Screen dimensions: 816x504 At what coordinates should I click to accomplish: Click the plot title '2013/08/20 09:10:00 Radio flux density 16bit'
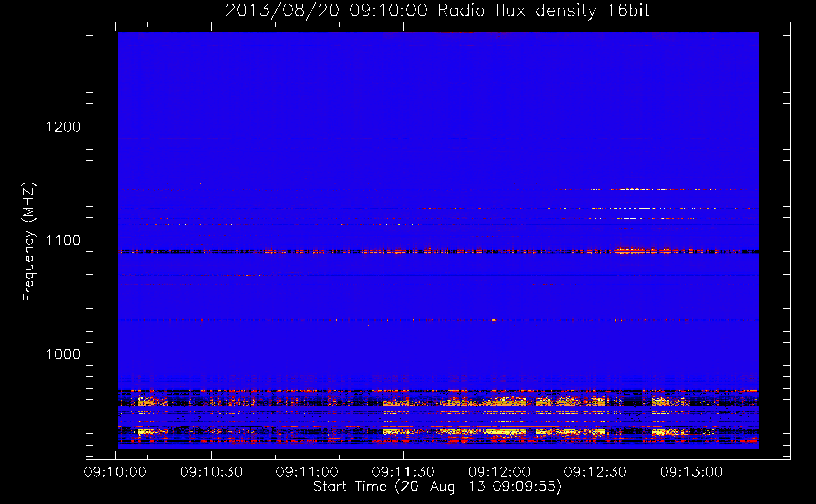coord(437,11)
